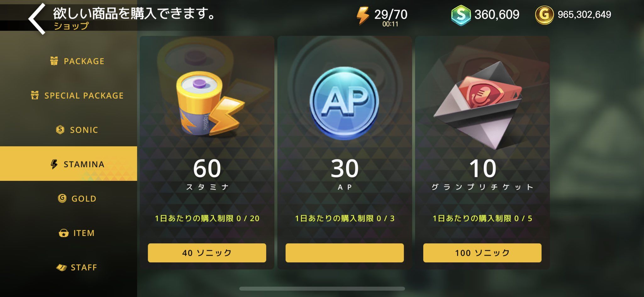Image resolution: width=644 pixels, height=297 pixels.
Task: Buy 10 tickets for 100 ソニック
Action: point(482,253)
